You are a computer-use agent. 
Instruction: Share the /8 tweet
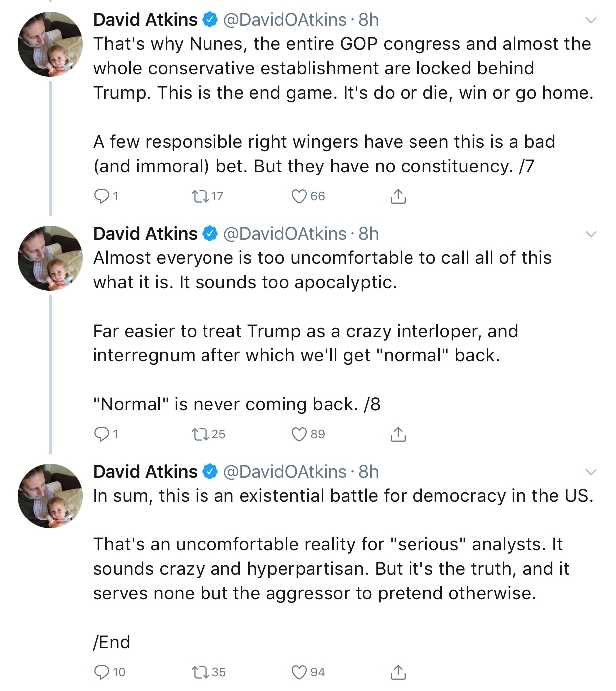[398, 434]
